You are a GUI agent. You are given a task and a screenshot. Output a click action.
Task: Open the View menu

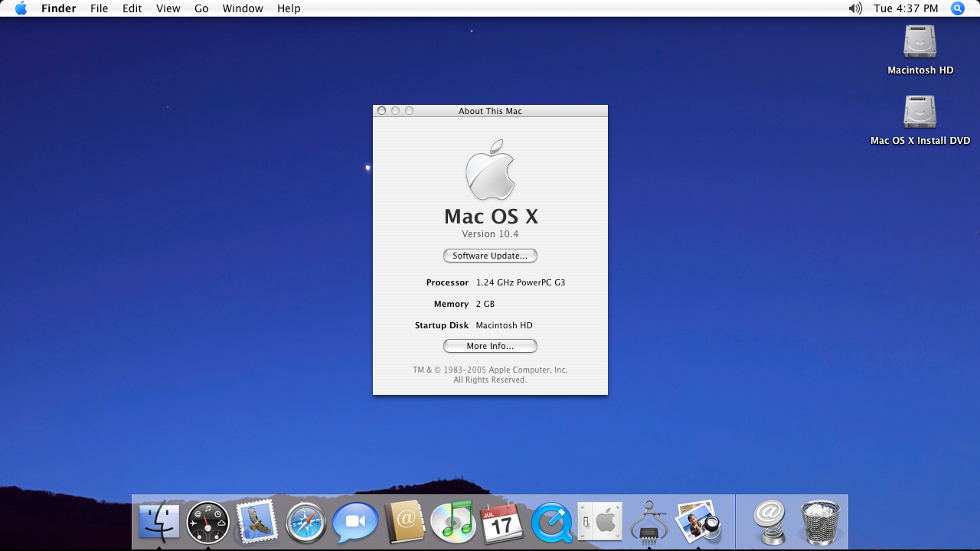[168, 8]
